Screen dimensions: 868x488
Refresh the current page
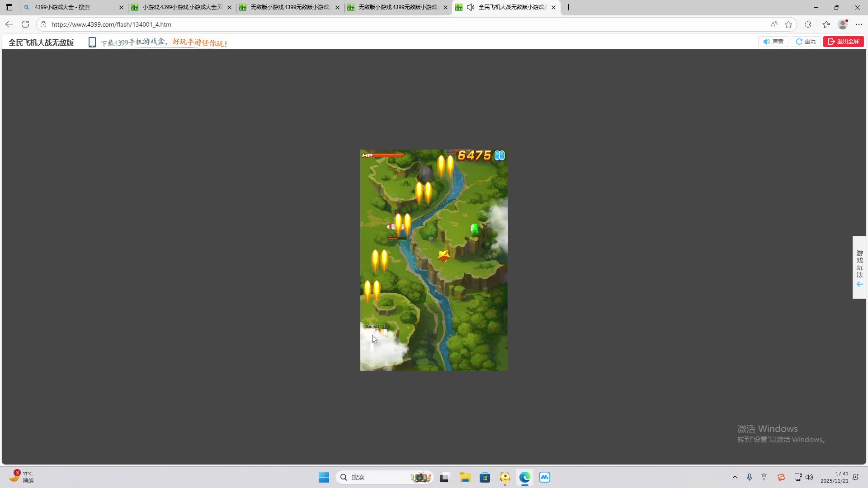(x=25, y=24)
